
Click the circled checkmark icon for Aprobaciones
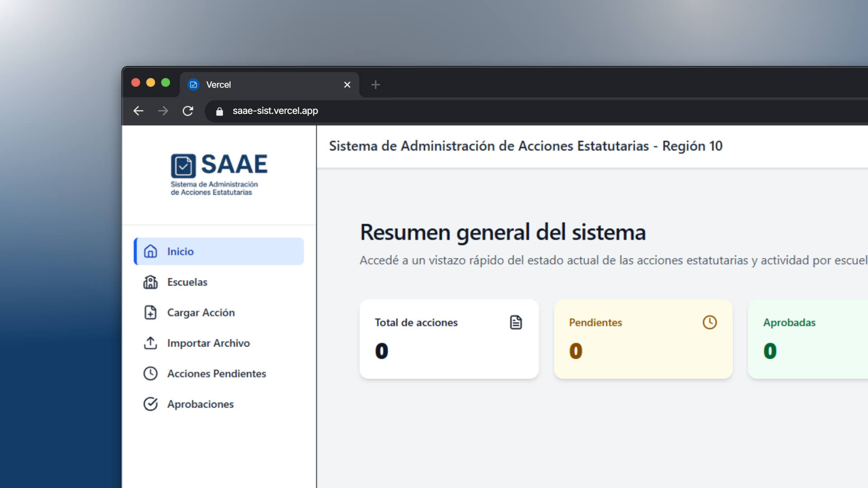click(x=151, y=404)
